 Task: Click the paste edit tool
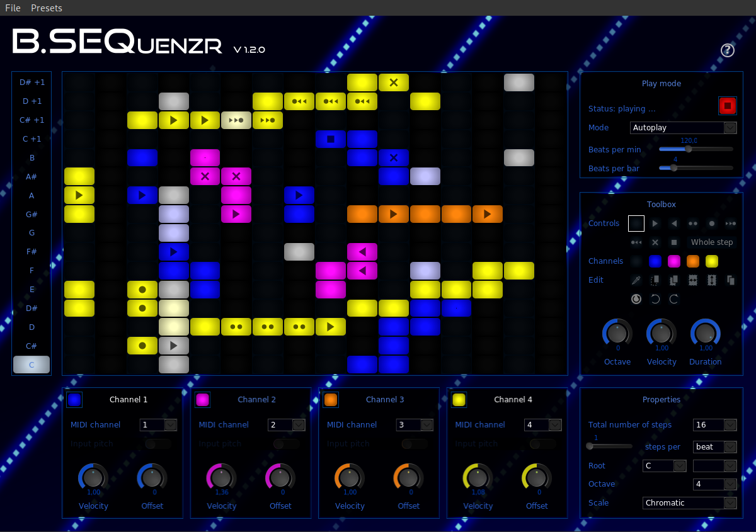[x=731, y=280]
